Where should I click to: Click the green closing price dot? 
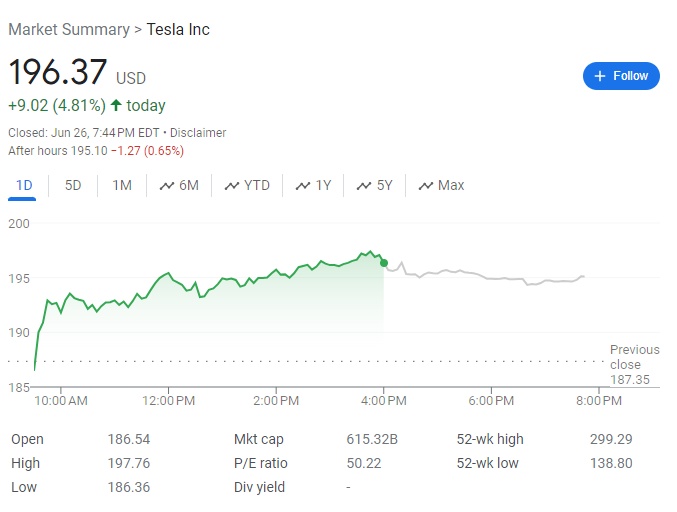[x=384, y=263]
